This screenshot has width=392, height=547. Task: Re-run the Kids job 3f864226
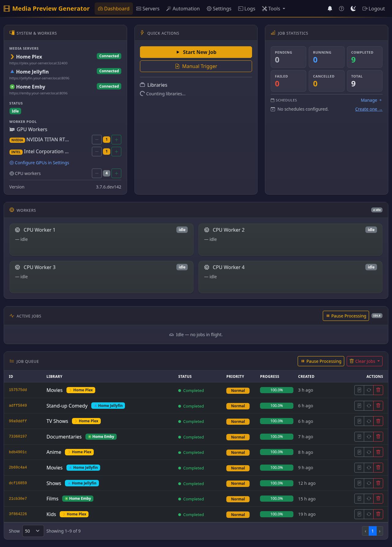(x=369, y=514)
